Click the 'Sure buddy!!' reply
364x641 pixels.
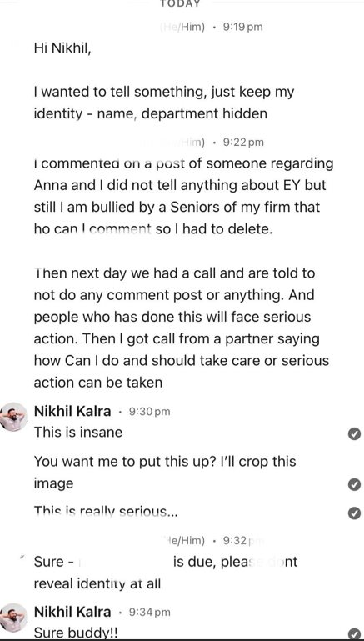point(76,633)
